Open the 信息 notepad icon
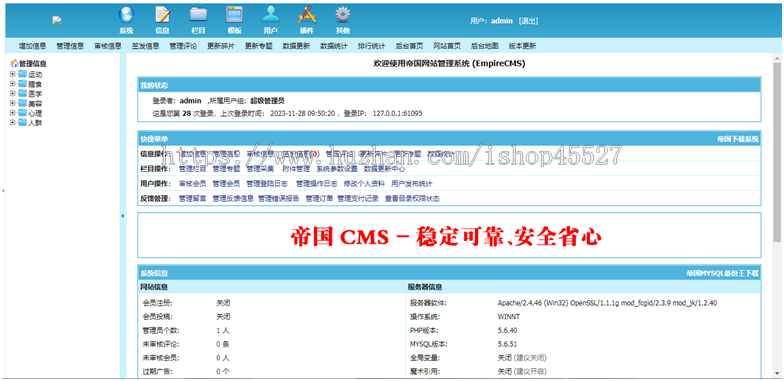 (162, 14)
